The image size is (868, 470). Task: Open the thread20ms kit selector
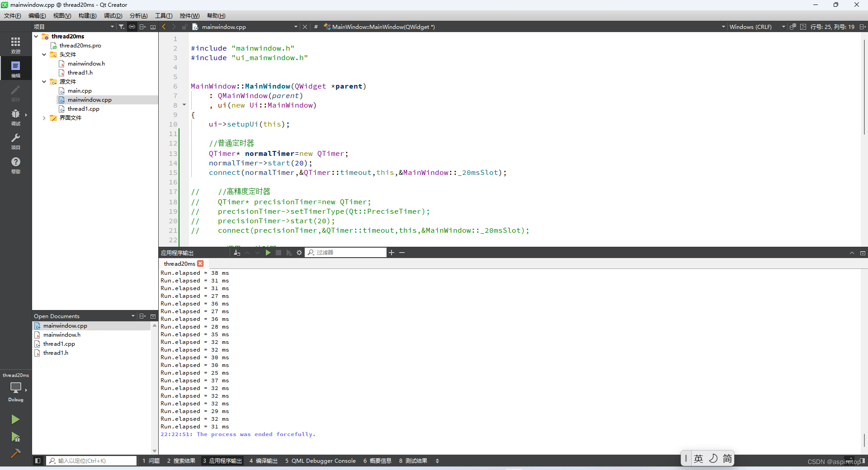point(15,388)
